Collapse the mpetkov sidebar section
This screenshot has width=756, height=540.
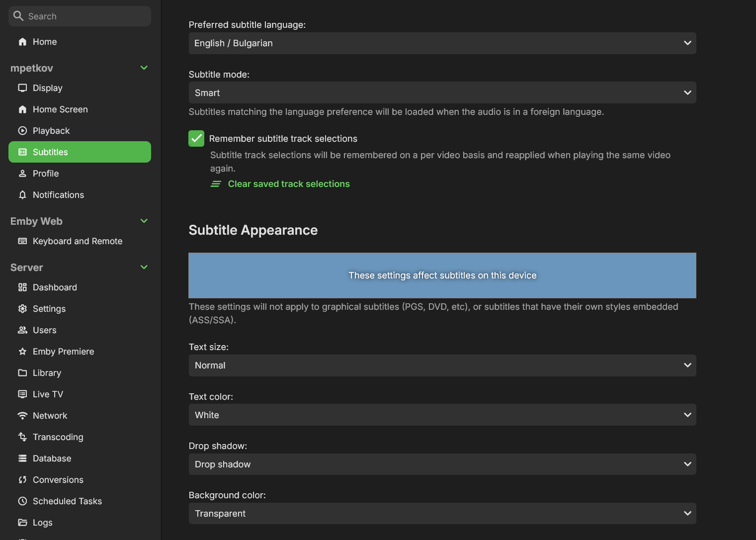[x=144, y=68]
